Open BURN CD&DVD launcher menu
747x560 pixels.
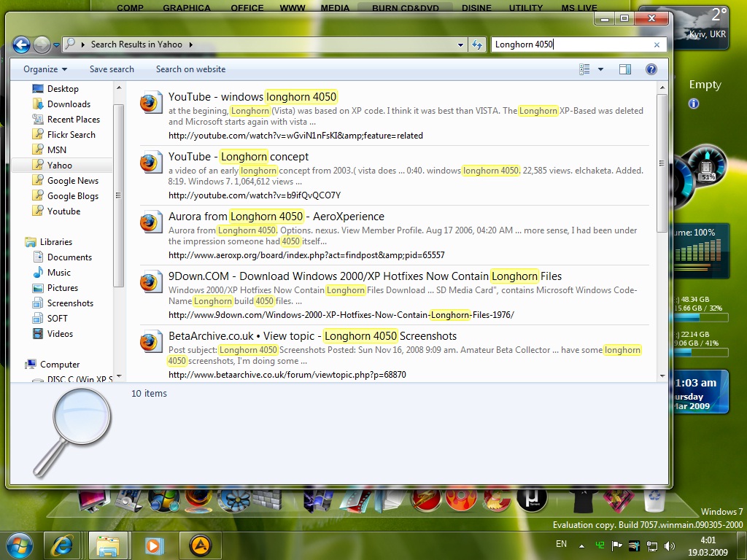406,7
